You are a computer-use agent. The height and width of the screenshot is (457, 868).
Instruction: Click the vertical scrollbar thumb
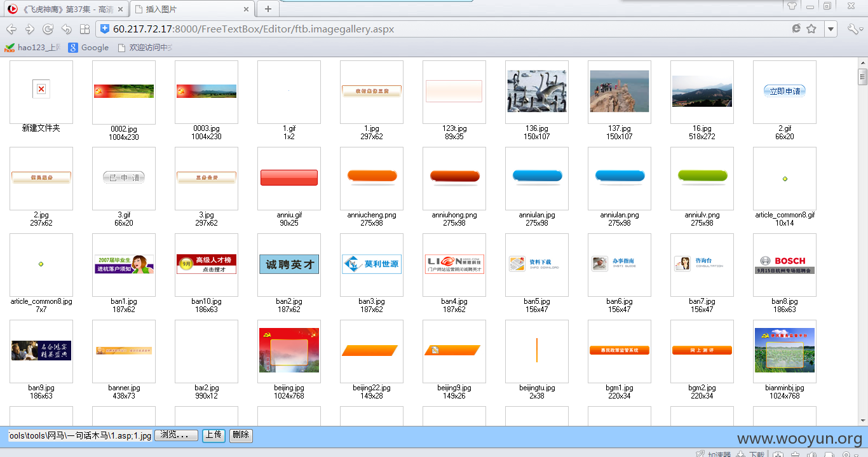[x=862, y=78]
